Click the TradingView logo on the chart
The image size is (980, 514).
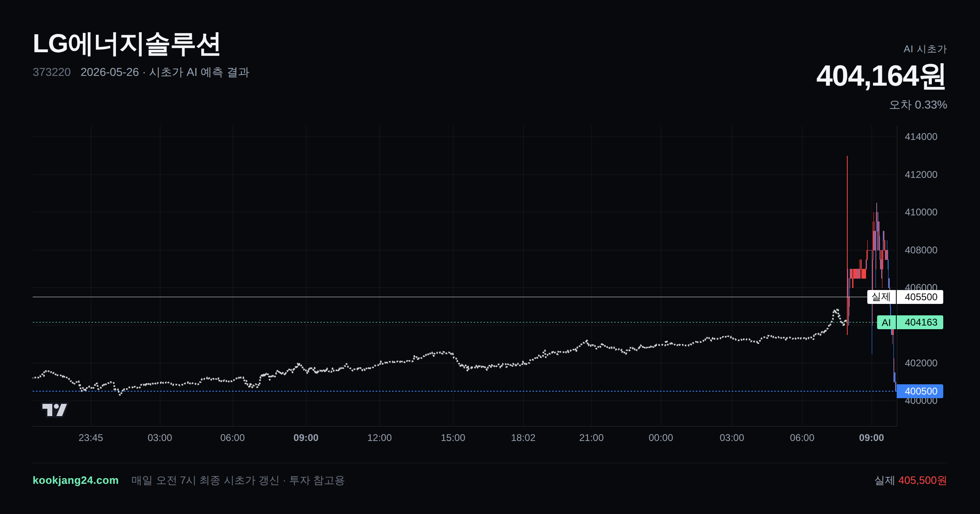54,410
